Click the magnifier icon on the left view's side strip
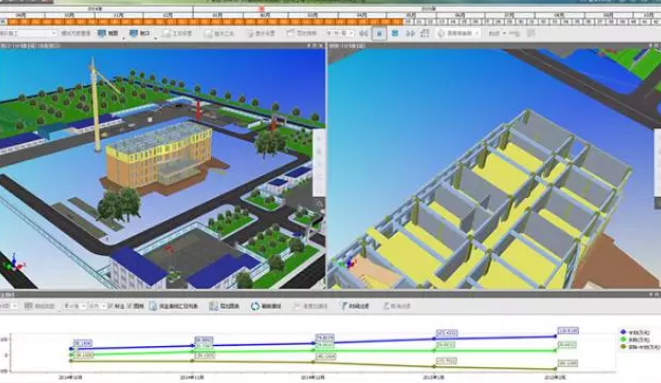This screenshot has height=383, width=661. pos(320,204)
